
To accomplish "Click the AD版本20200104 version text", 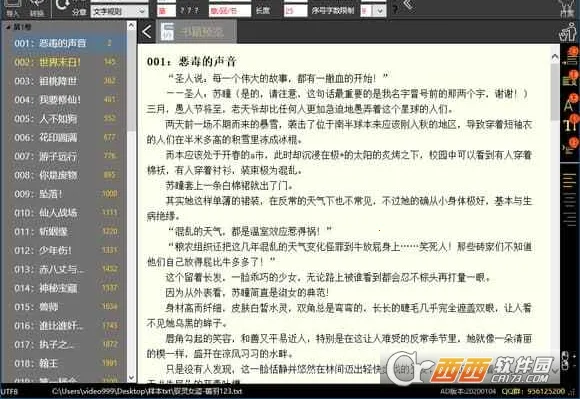I will [468, 391].
